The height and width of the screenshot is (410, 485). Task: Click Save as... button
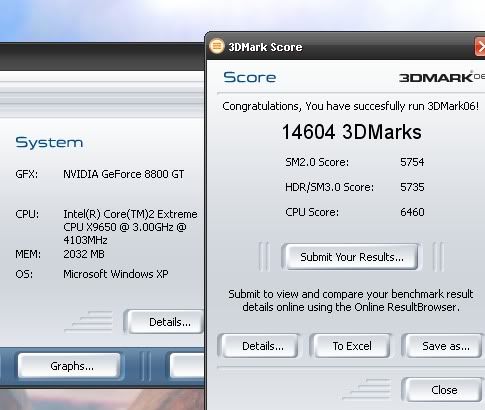(445, 346)
